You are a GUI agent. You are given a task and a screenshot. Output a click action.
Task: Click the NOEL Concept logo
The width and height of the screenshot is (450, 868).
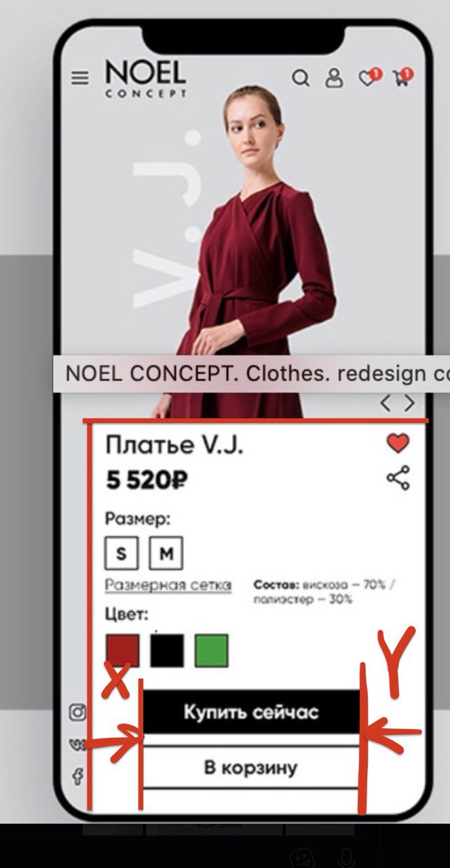point(145,78)
